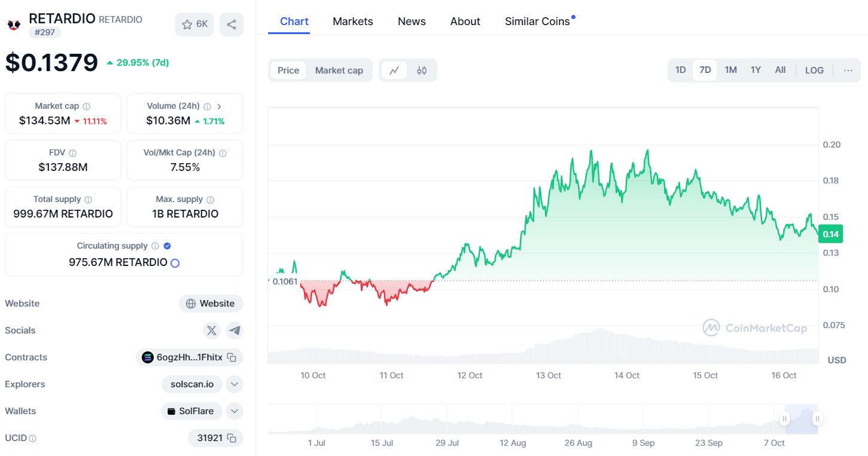Copy the UCID 31921
This screenshot has width=868, height=456.
(232, 438)
